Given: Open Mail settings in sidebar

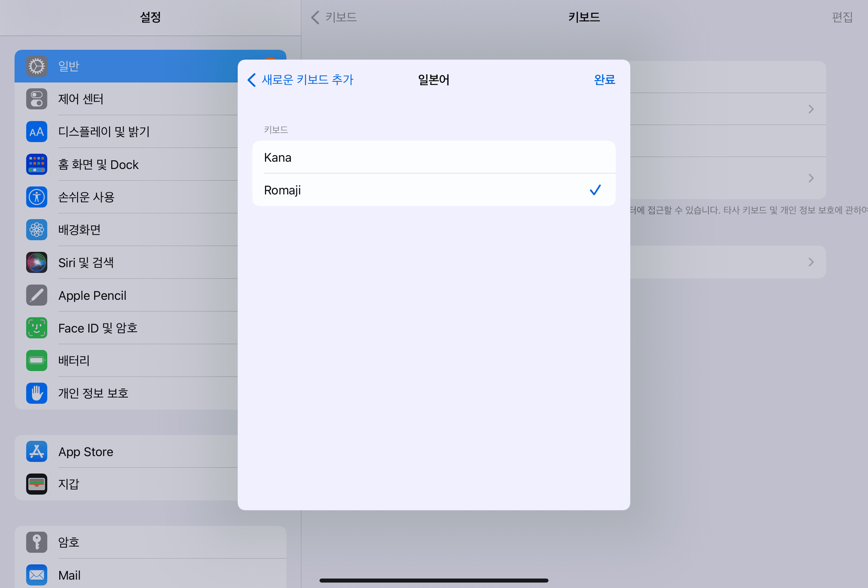Looking at the screenshot, I should pos(69,575).
